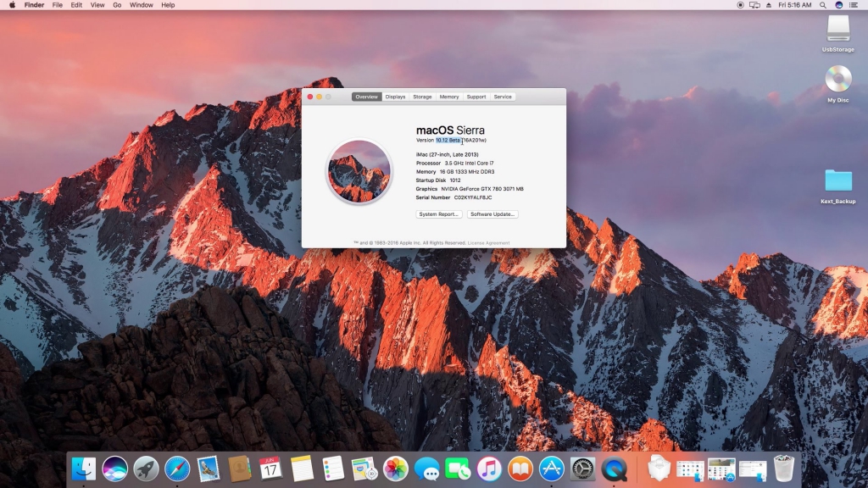
Task: Click serial number C02KYFALF8JC
Action: click(473, 197)
